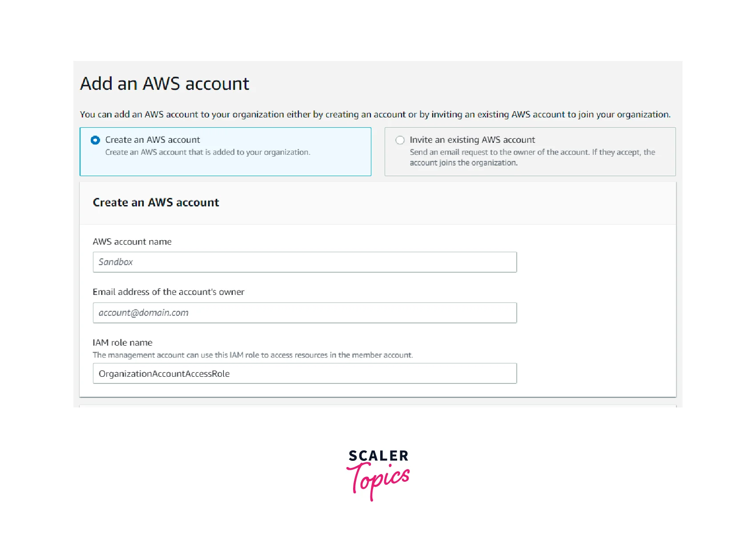756x544 pixels.
Task: Click the Email address of the account's owner label
Action: [x=169, y=292]
